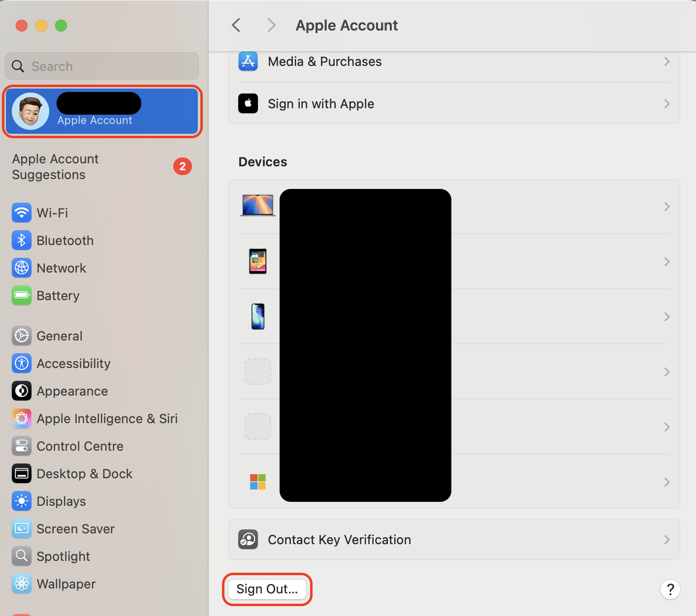Click the General gear icon
The width and height of the screenshot is (696, 616).
(x=22, y=336)
